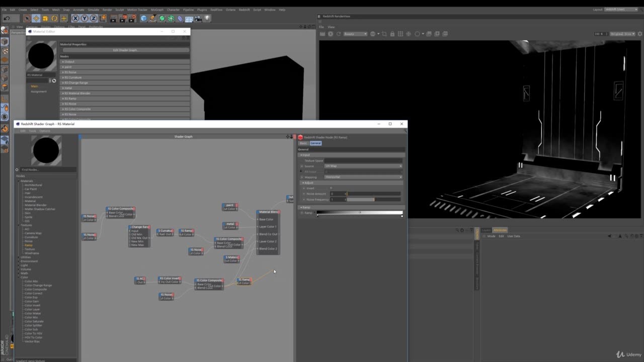Open the MoGraph menu
The image size is (644, 362).
coord(157,10)
